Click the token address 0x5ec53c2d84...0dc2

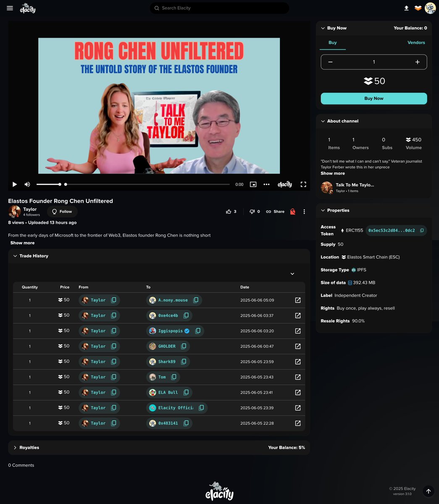click(392, 231)
